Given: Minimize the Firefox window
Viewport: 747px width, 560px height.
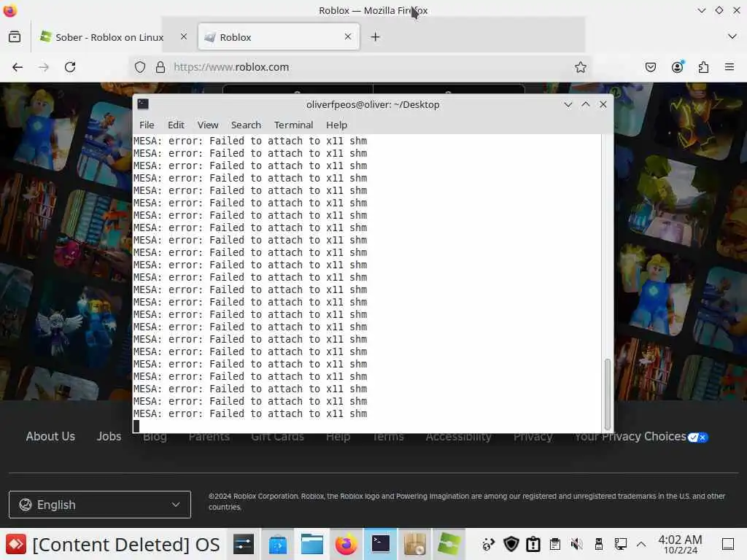Looking at the screenshot, I should (x=701, y=10).
